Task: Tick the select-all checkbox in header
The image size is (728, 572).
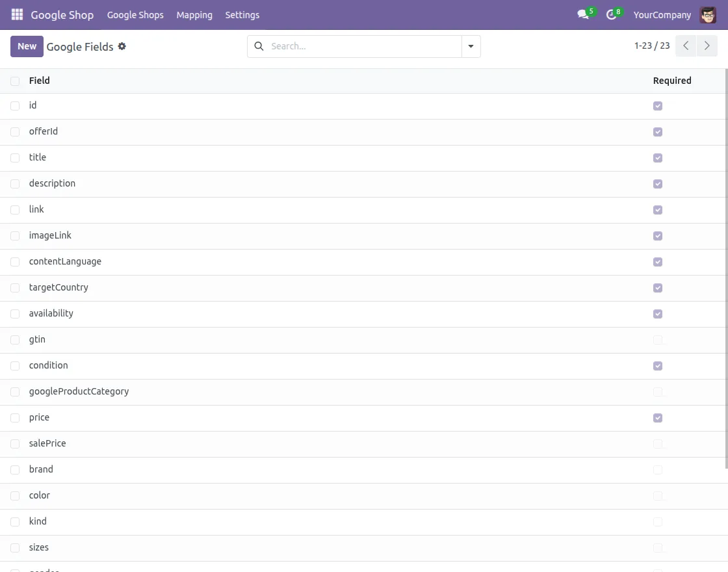Action: (15, 81)
